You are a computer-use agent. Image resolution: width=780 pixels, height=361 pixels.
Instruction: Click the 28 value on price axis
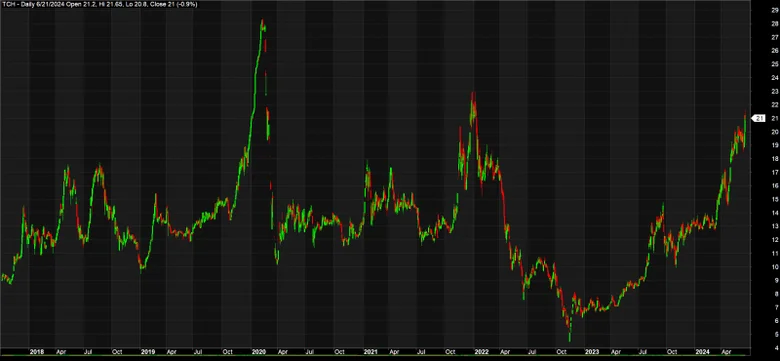point(775,24)
